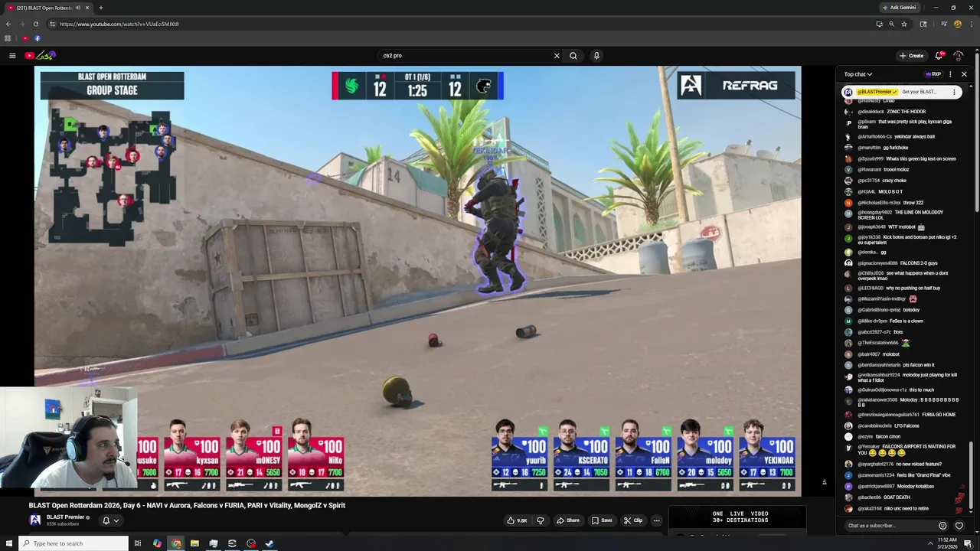Image resolution: width=980 pixels, height=551 pixels.
Task: Open Facebook bookmark in bookmarks bar
Action: click(x=37, y=38)
